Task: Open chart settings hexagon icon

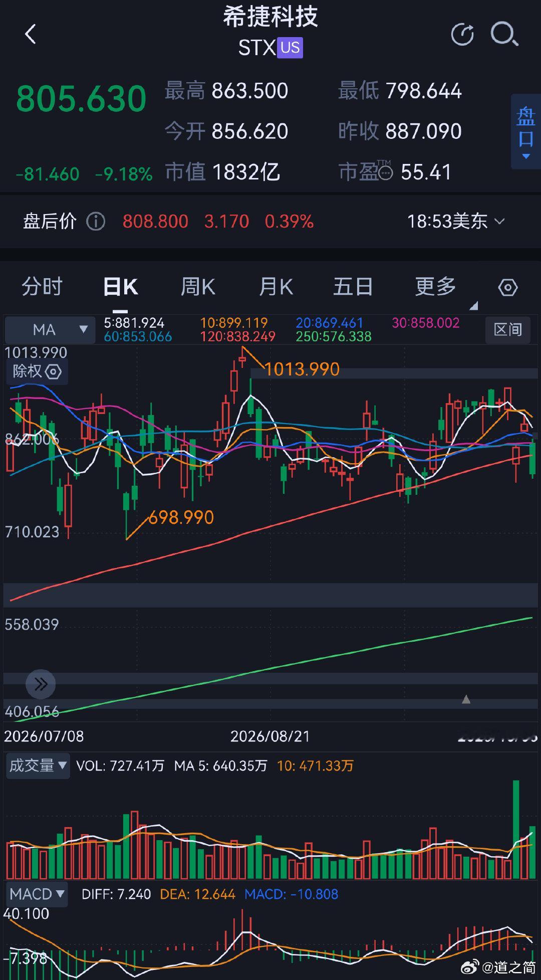Action: pos(508,287)
